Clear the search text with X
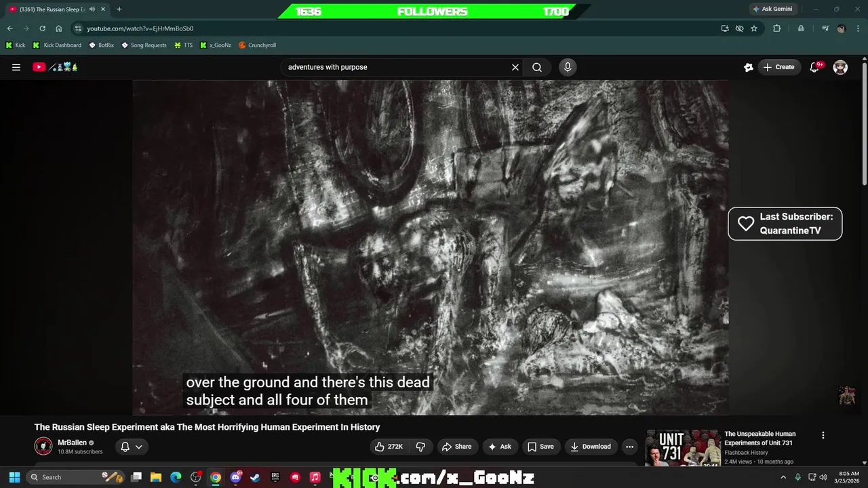The height and width of the screenshot is (488, 868). [515, 67]
